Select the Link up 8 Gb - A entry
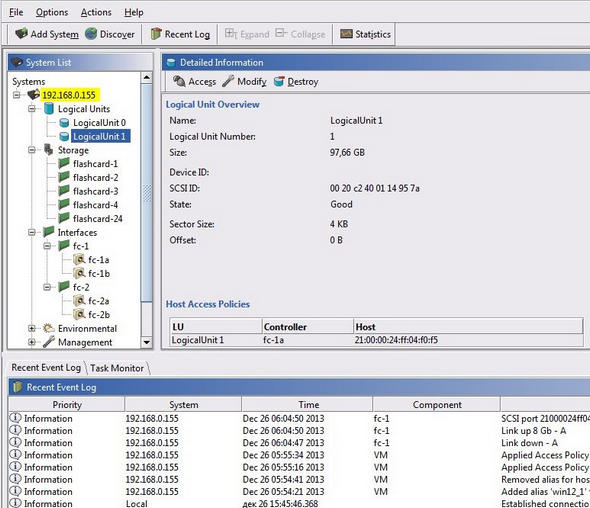This screenshot has width=590, height=508. tap(299, 430)
